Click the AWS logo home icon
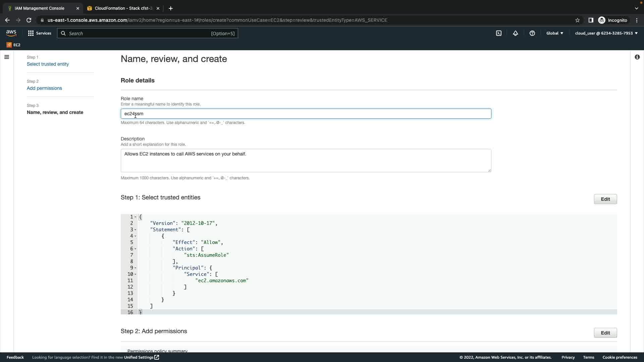644x362 pixels. pos(11,33)
